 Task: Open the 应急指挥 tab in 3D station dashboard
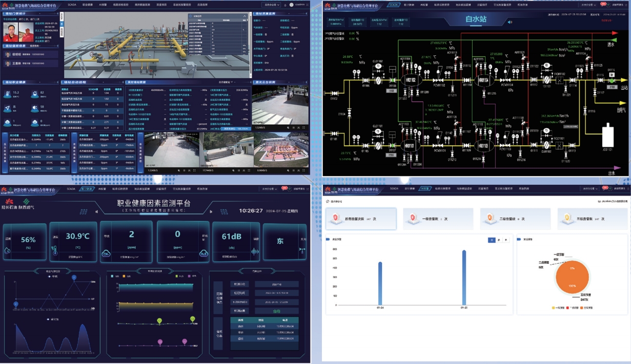coord(202,5)
